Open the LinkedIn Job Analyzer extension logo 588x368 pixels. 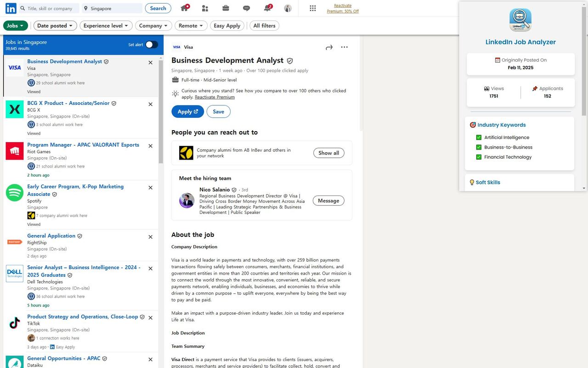click(x=520, y=20)
